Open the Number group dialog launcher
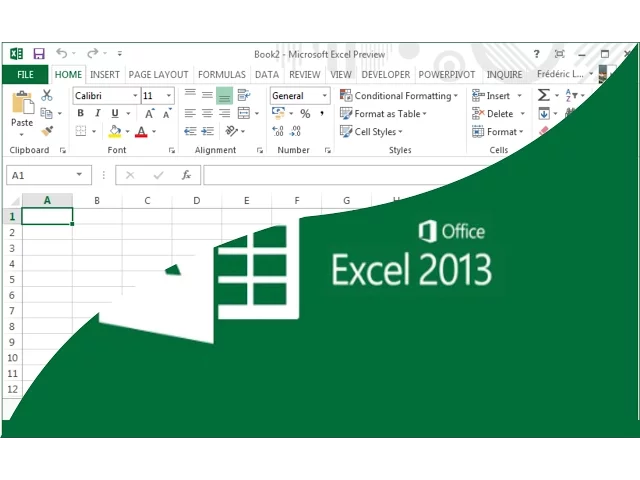This screenshot has height=480, width=640. click(327, 150)
